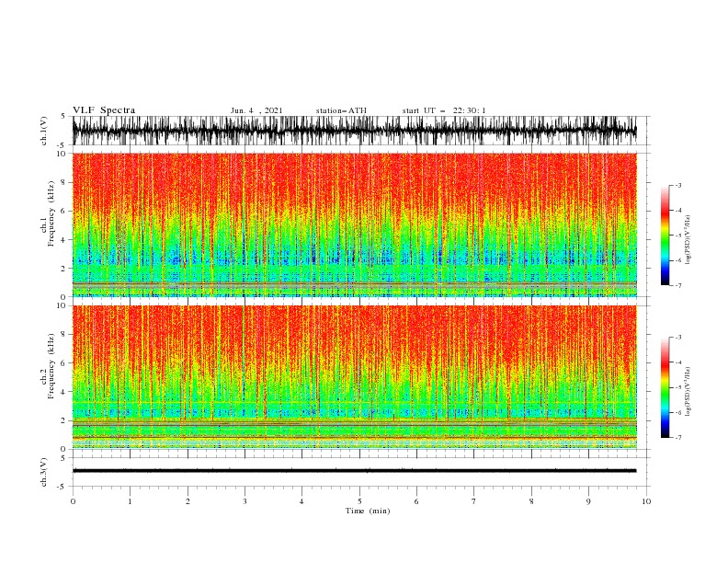Click the "4" tick on Time axis
The width and height of the screenshot is (728, 563).
pos(302,501)
